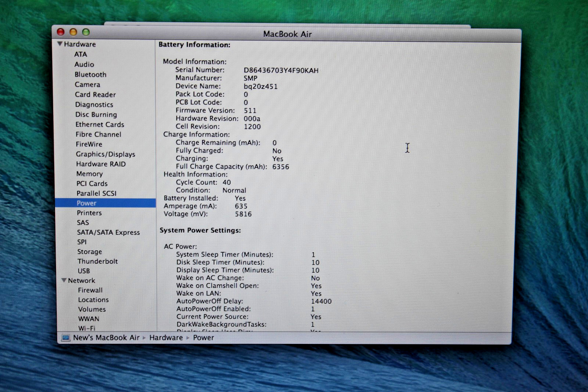Screen dimensions: 588x392
Task: Click the Condition value Normal
Action: [234, 190]
